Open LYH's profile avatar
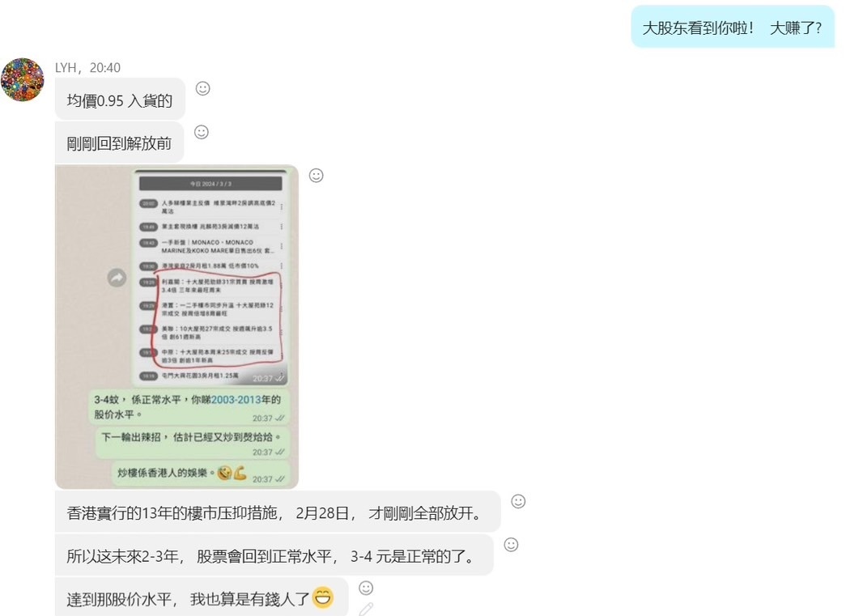The width and height of the screenshot is (863, 616). point(23,79)
